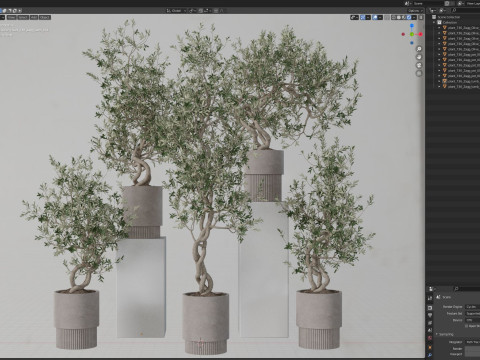Image resolution: width=480 pixels, height=360 pixels.
Task: Click the properties editor search field
Action: [x=467, y=289]
